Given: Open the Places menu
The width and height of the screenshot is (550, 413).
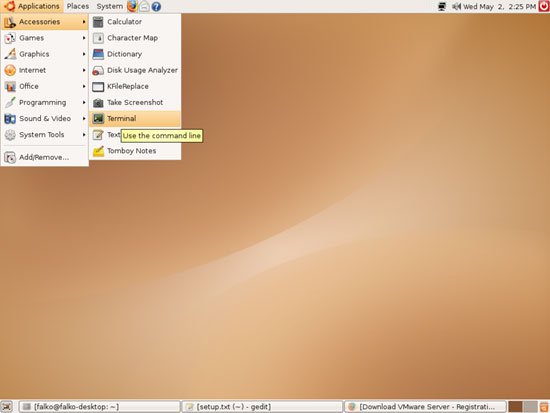Looking at the screenshot, I should click(78, 6).
